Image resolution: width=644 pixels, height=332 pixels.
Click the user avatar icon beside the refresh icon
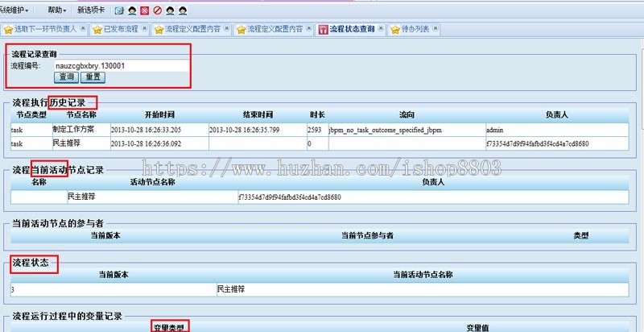(132, 11)
